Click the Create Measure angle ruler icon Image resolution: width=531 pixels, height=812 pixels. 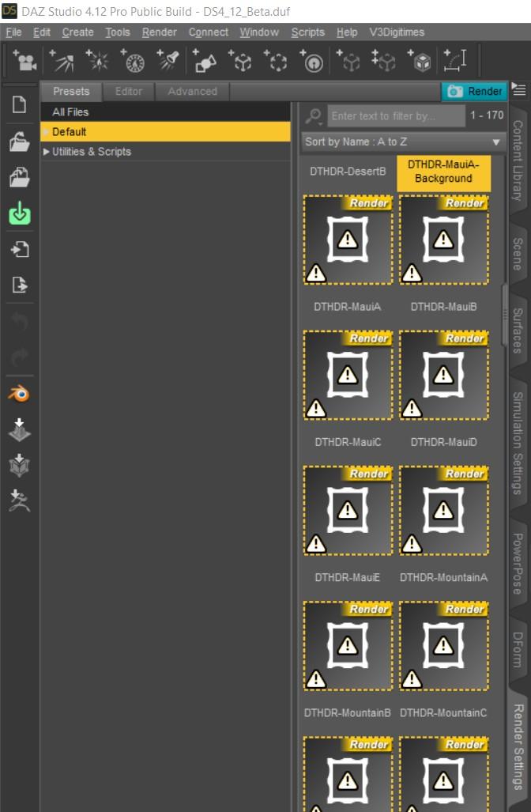(x=455, y=61)
